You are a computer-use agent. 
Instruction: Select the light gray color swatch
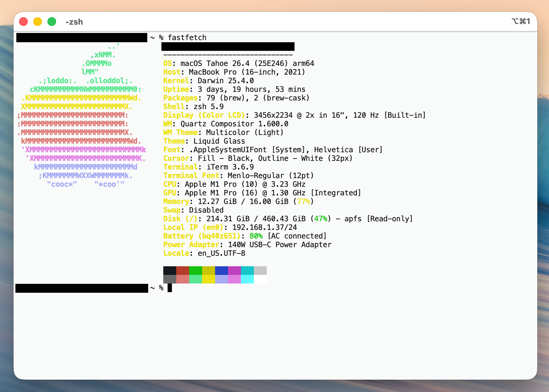260,271
